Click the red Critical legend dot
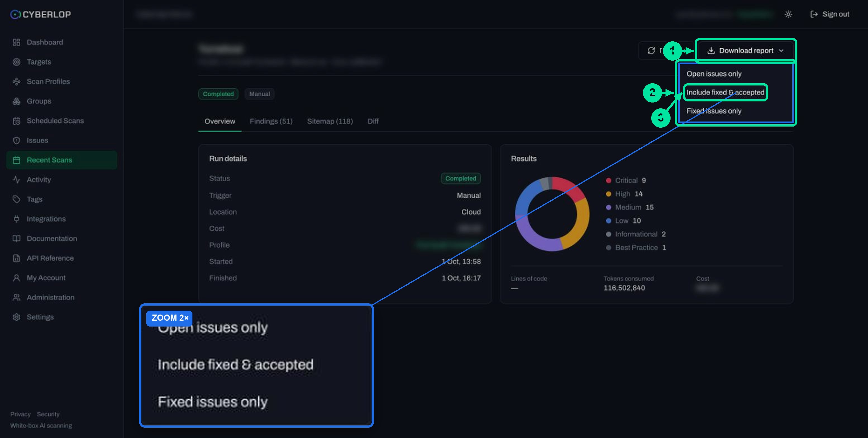 [608, 180]
